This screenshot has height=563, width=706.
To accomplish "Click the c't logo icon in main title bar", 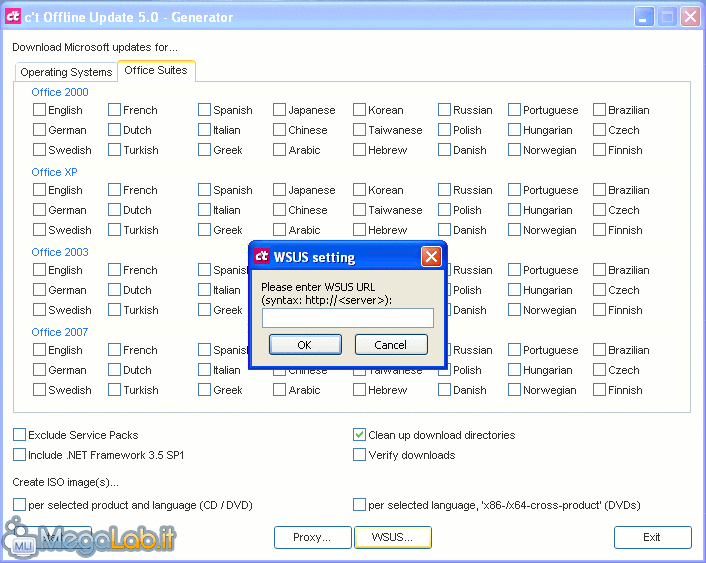I will click(13, 16).
